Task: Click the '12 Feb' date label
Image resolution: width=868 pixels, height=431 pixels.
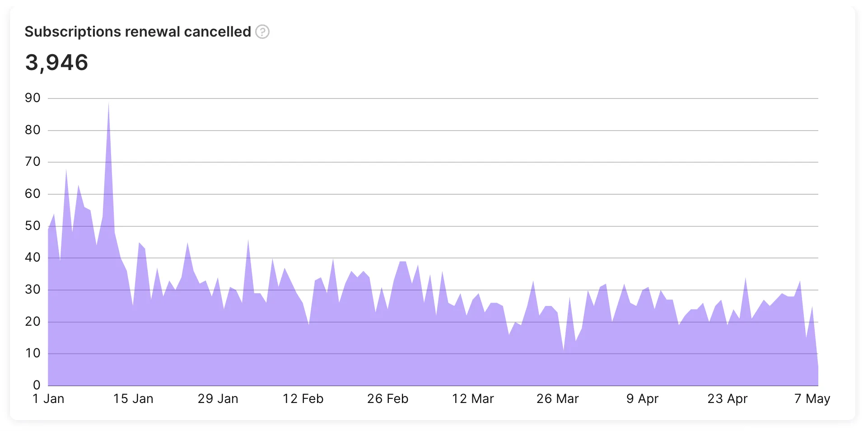Action: [x=303, y=399]
